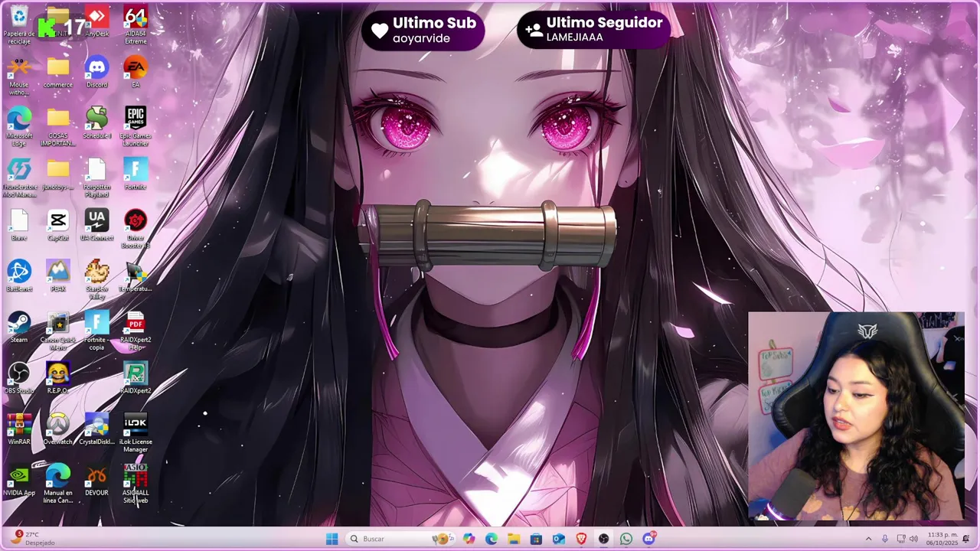
Task: Open Copilot from the taskbar
Action: [x=469, y=539]
